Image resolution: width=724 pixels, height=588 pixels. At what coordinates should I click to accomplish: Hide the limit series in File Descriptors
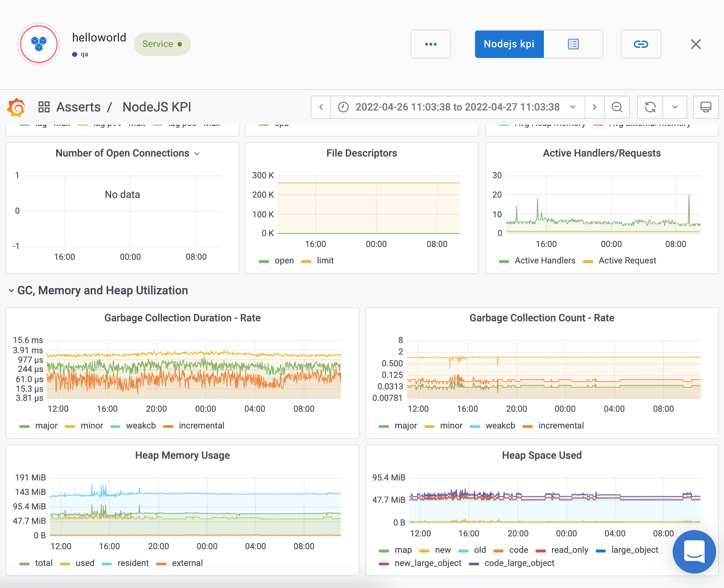[x=325, y=260]
